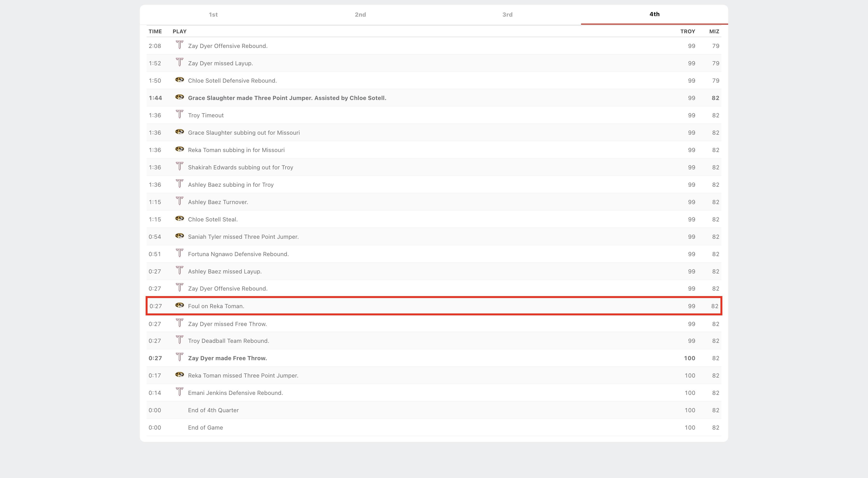Click Missouri logo on Foul on Reka Toman row
Screen dimensions: 868x478
179,305
